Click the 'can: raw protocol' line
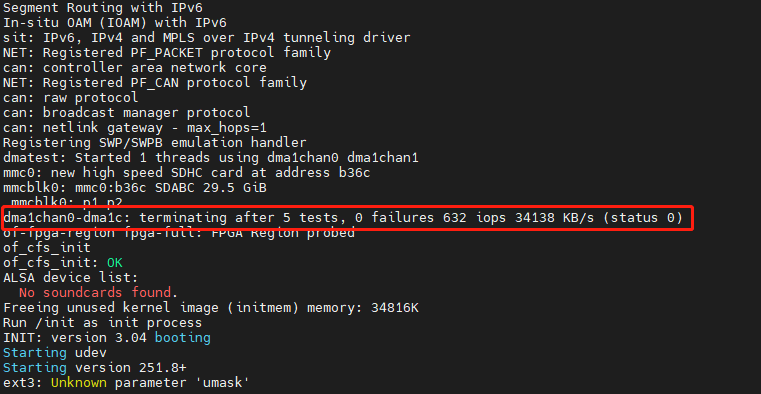This screenshot has width=761, height=394. tap(71, 98)
